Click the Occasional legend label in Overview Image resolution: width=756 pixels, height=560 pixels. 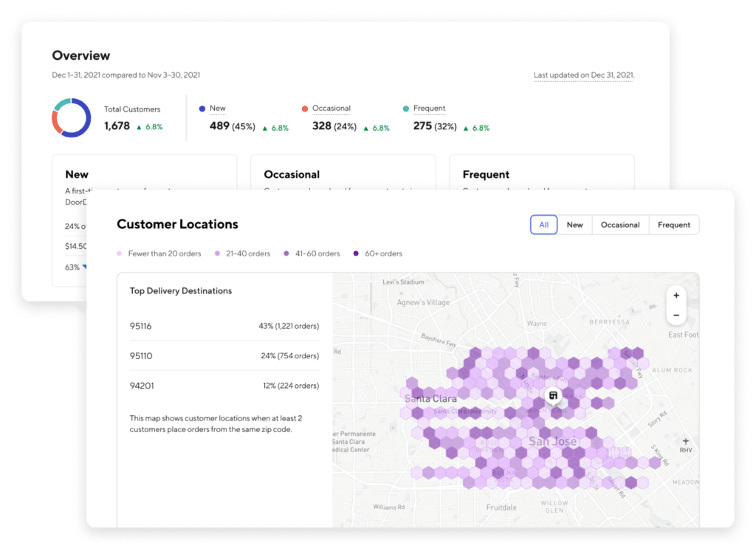point(331,108)
